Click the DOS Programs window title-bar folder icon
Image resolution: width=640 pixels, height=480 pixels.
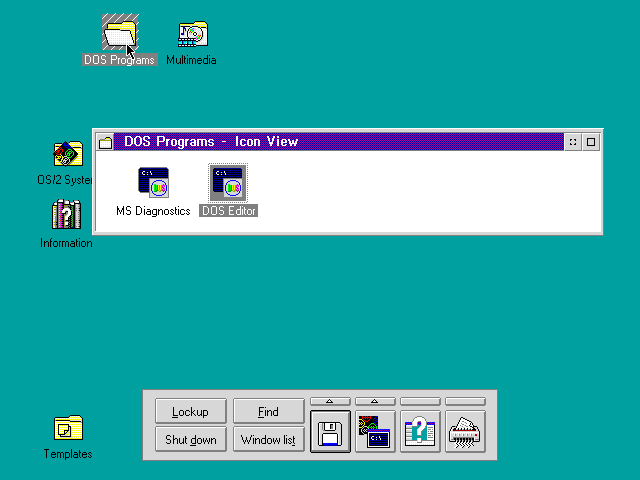click(105, 142)
